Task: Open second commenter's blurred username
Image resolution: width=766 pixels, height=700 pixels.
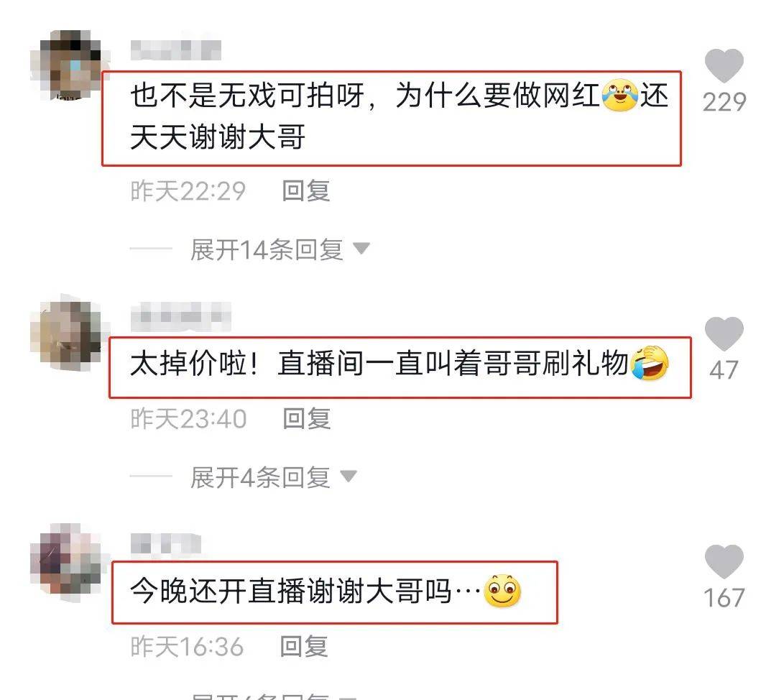Action: (181, 316)
